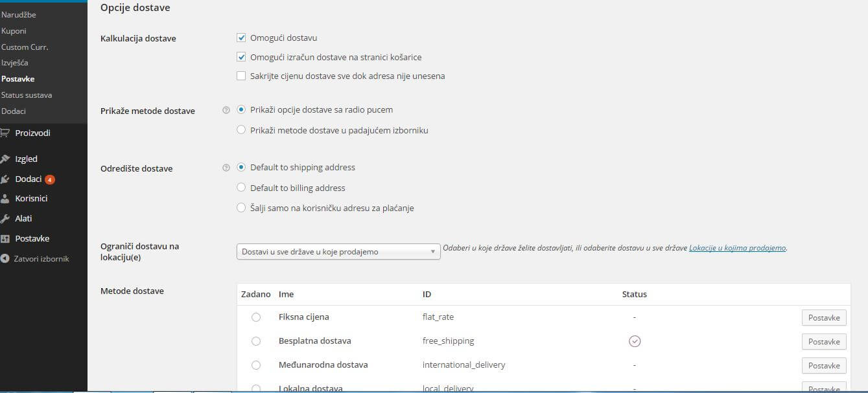Click the Proizvodi cart icon in sidebar
868x393 pixels.
pos(5,133)
